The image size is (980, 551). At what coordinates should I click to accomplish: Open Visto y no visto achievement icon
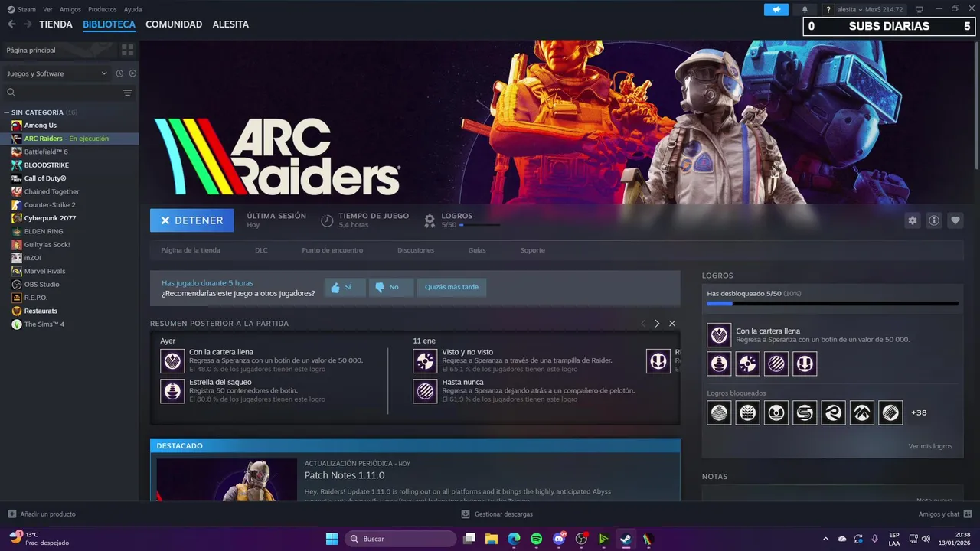(425, 360)
